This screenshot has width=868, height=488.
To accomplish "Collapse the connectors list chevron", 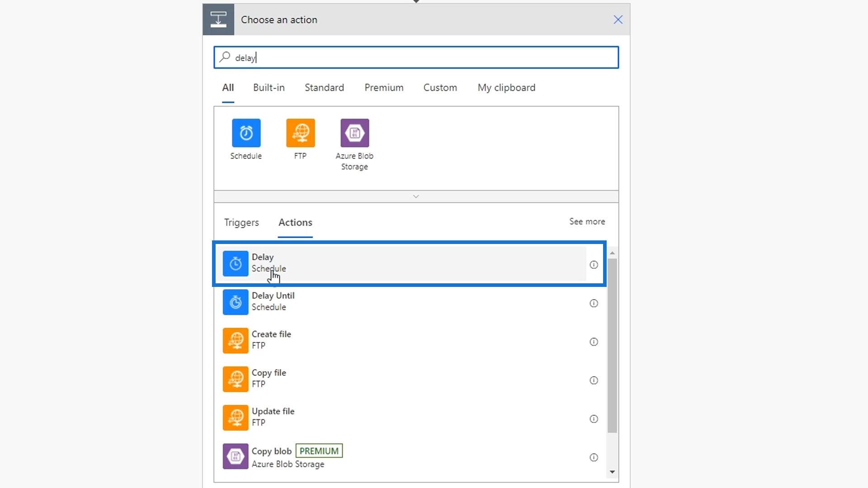I will [416, 197].
